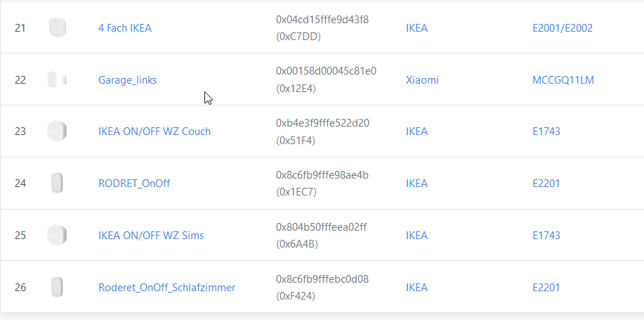Click the IKEA ON/OFF WZ Sims device image
Image resolution: width=644 pixels, height=320 pixels.
57,235
